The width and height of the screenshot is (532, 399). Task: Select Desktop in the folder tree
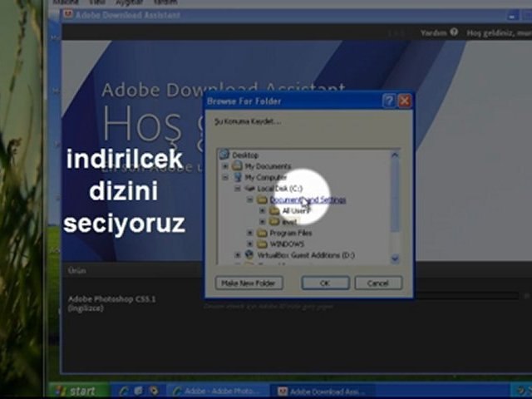[x=245, y=155]
